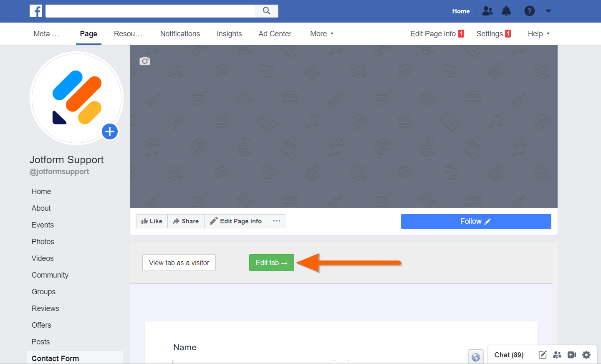Open the notifications bell icon
This screenshot has height=364, width=601.
tap(506, 11)
